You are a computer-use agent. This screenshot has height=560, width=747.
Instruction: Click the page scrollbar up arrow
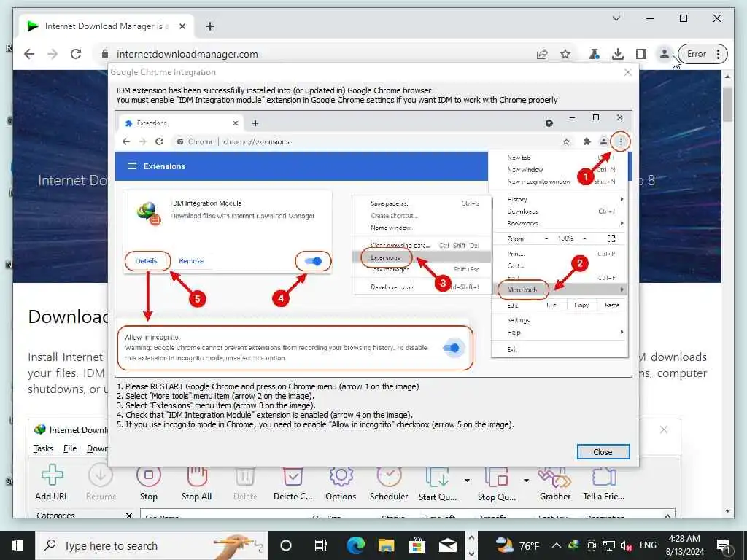click(x=727, y=76)
